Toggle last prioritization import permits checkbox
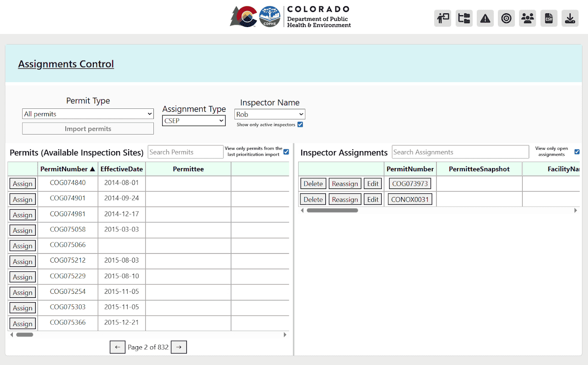Viewport: 588px width, 365px height. click(286, 152)
